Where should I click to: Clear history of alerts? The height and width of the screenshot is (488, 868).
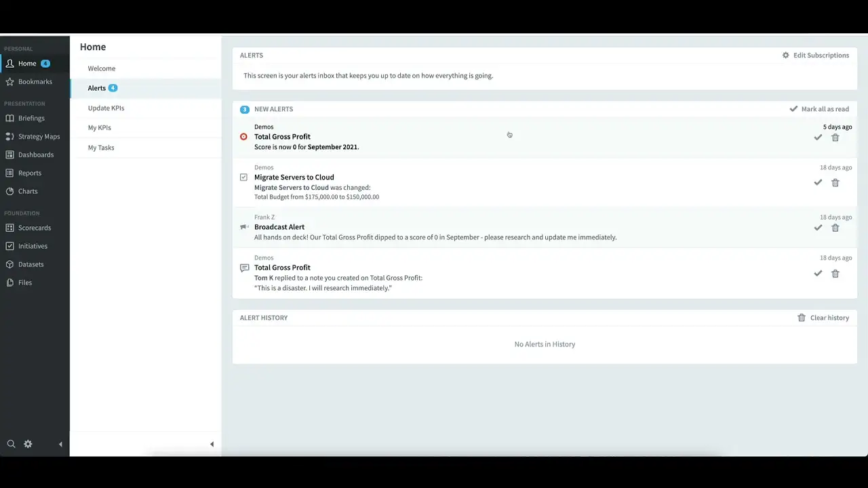pyautogui.click(x=823, y=318)
